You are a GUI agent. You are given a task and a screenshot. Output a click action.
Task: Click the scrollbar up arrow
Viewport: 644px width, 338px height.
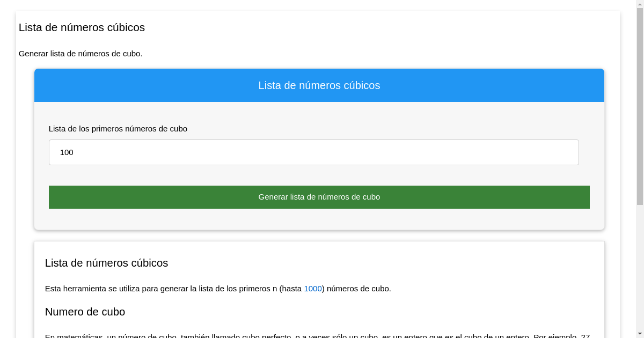point(639,4)
